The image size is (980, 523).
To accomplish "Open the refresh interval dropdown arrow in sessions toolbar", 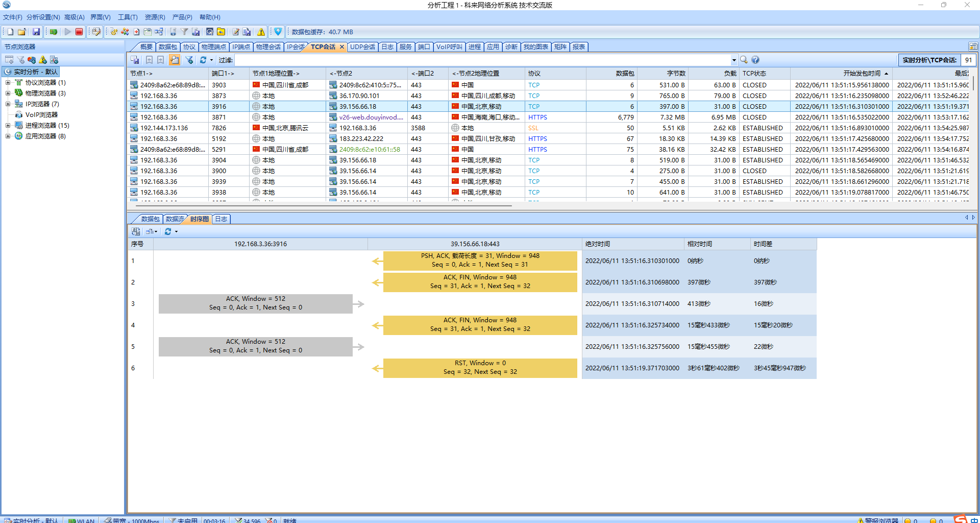I will coord(211,60).
